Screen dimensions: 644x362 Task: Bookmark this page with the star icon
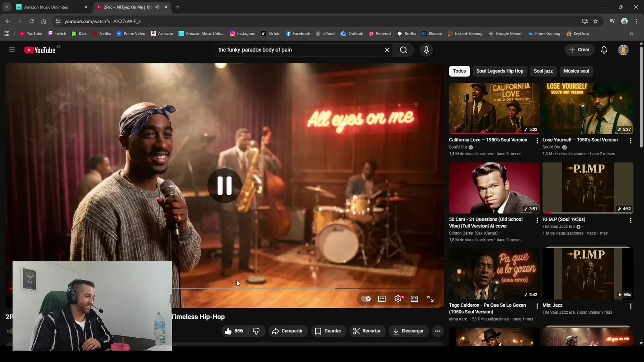[x=596, y=21]
